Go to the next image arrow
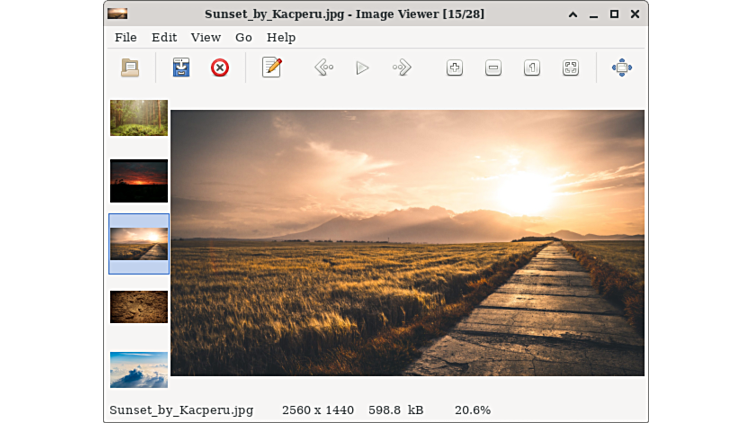Screen dimensions: 752x423 coord(402,68)
